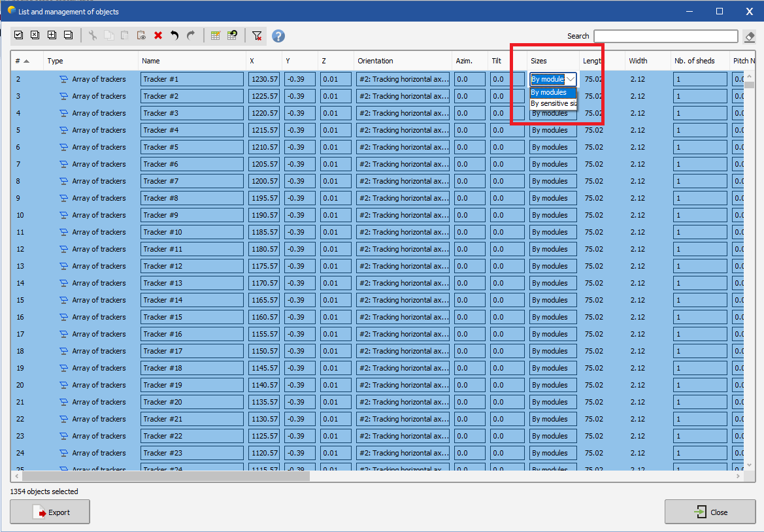Viewport: 764px width, 532px height.
Task: Click the edit table columns icon
Action: click(x=215, y=36)
